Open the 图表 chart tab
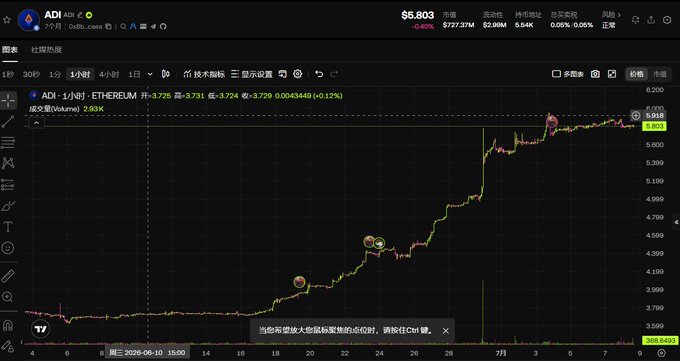Image resolution: width=680 pixels, height=361 pixels. click(x=10, y=50)
